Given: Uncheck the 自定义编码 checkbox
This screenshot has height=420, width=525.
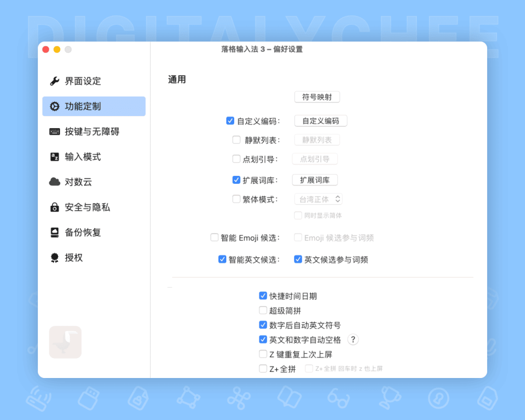Looking at the screenshot, I should (x=230, y=121).
